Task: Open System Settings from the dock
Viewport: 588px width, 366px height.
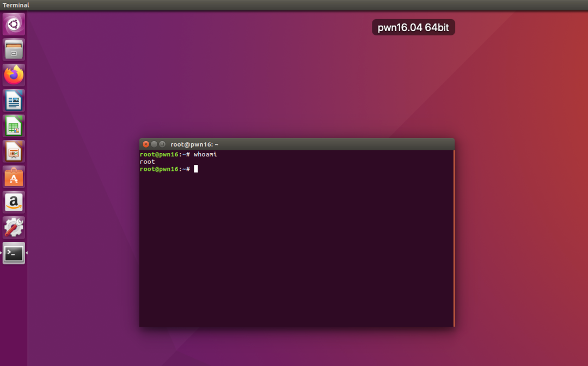Action: (x=13, y=227)
